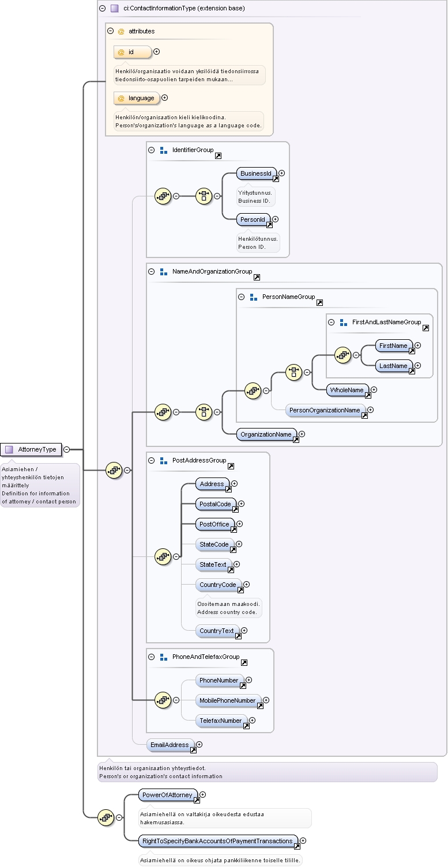Collapse the PostAddressGroup box
Image resolution: width=448 pixels, height=868 pixels.
coord(152,460)
